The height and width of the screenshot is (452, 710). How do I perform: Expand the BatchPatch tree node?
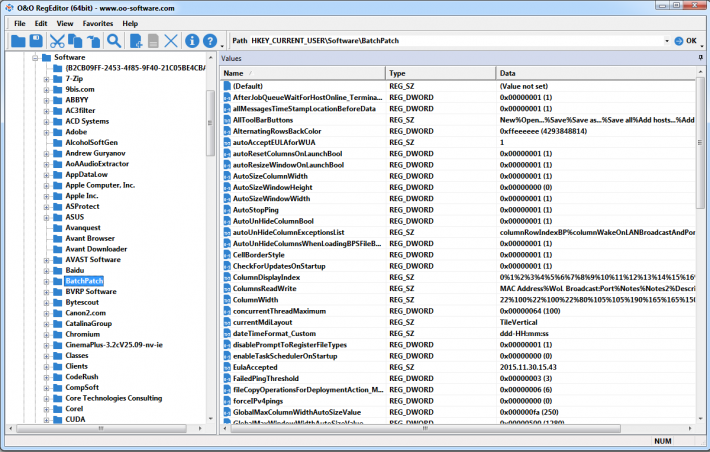coord(46,281)
